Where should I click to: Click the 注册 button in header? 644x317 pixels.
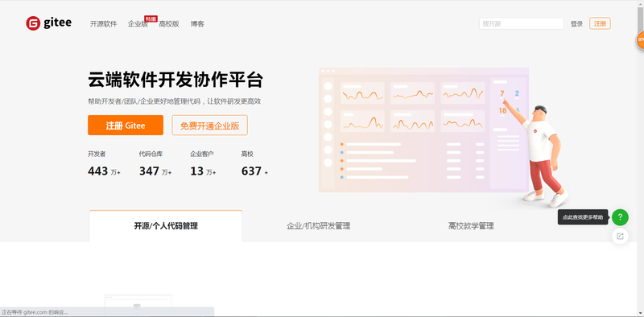point(600,23)
